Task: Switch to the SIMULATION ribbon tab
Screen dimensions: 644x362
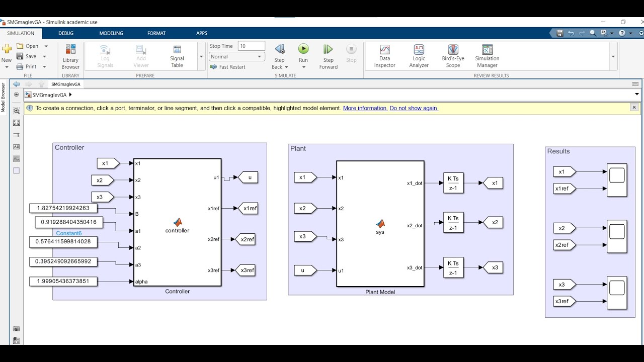Action: [21, 33]
